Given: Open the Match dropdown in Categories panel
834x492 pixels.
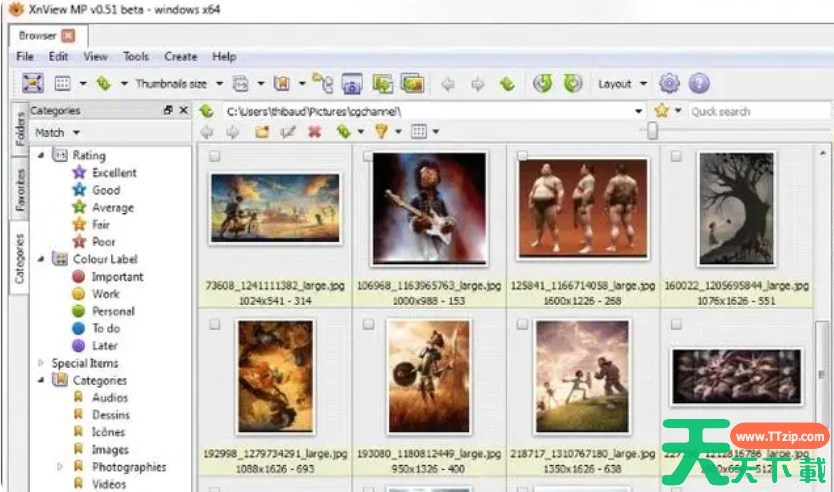Looking at the screenshot, I should [x=58, y=132].
